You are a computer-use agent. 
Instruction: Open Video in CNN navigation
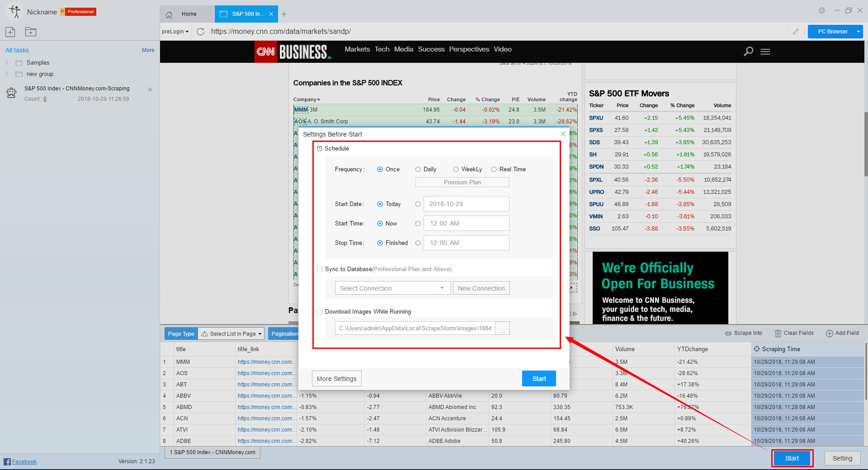coord(503,49)
